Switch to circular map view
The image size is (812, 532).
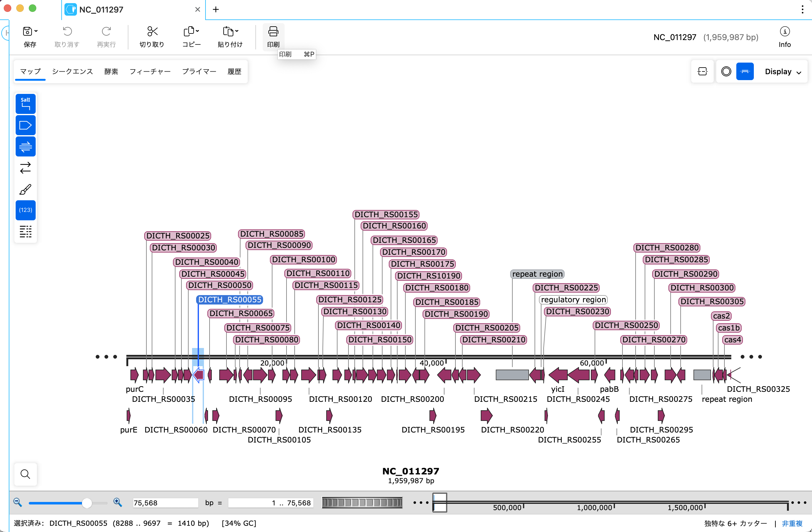click(x=726, y=71)
